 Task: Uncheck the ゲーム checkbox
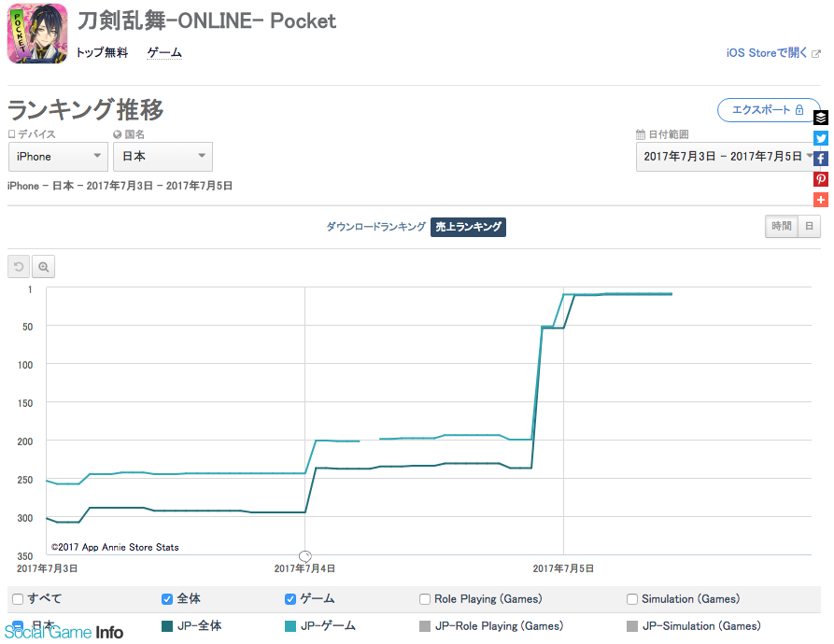(x=290, y=599)
